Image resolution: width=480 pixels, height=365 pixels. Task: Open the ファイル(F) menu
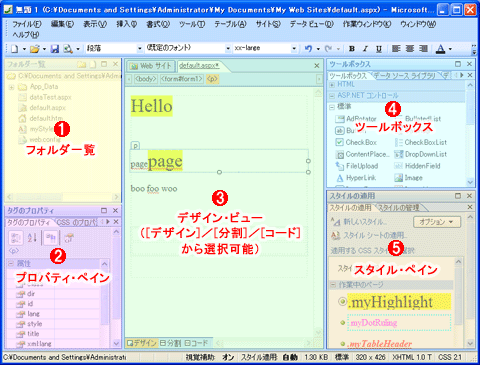click(27, 24)
